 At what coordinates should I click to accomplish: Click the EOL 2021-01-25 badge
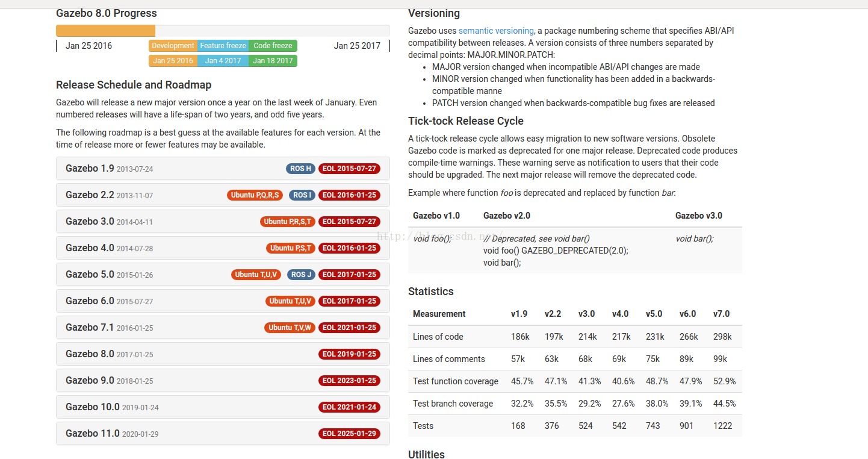350,328
